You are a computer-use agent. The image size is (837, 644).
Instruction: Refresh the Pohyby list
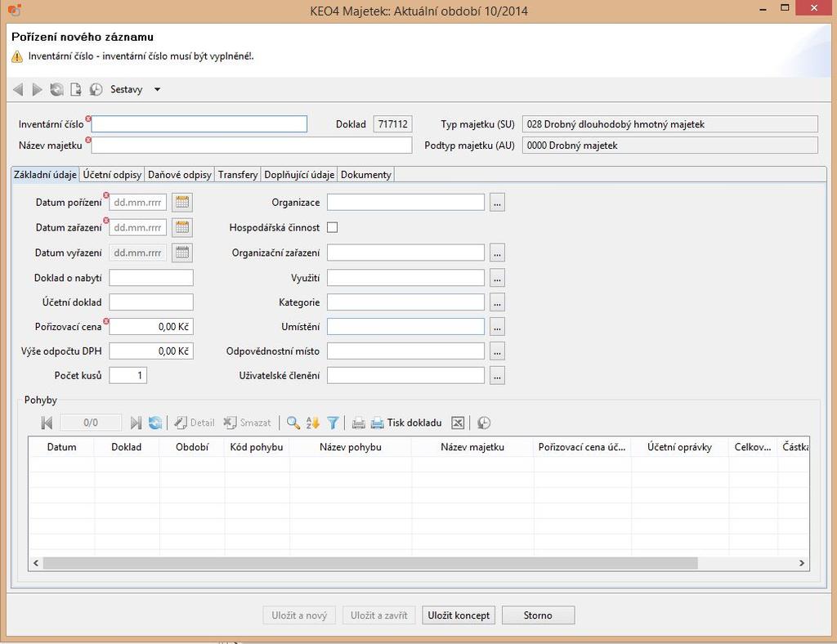click(155, 423)
